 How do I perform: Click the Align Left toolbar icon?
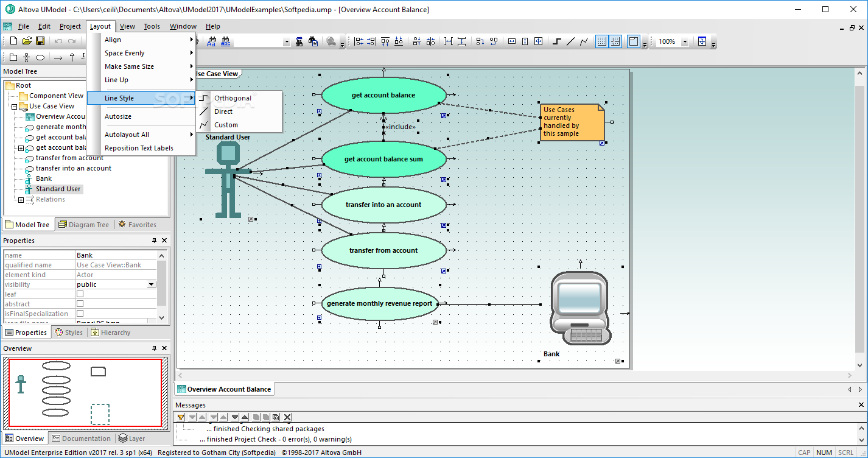[359, 41]
